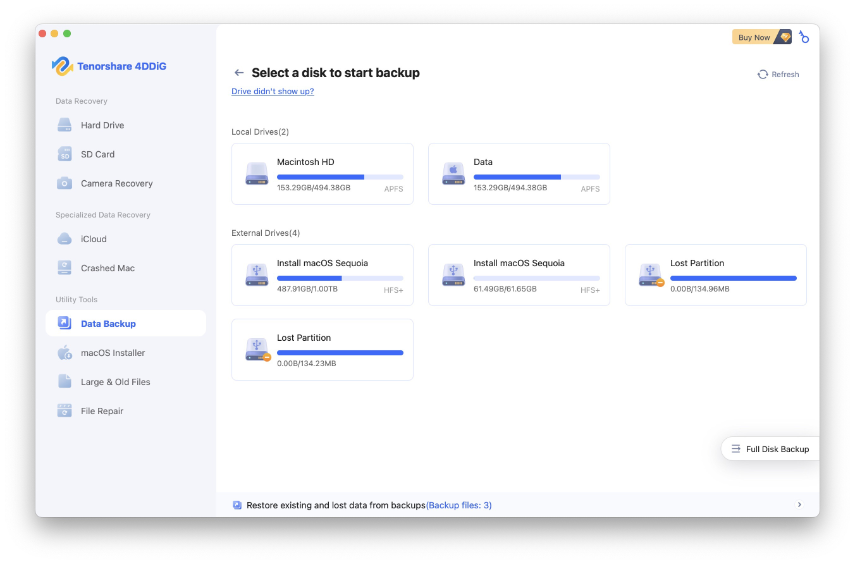The height and width of the screenshot is (564, 855).
Task: Click the "0.00B/134.96MB" size text
Action: click(700, 289)
